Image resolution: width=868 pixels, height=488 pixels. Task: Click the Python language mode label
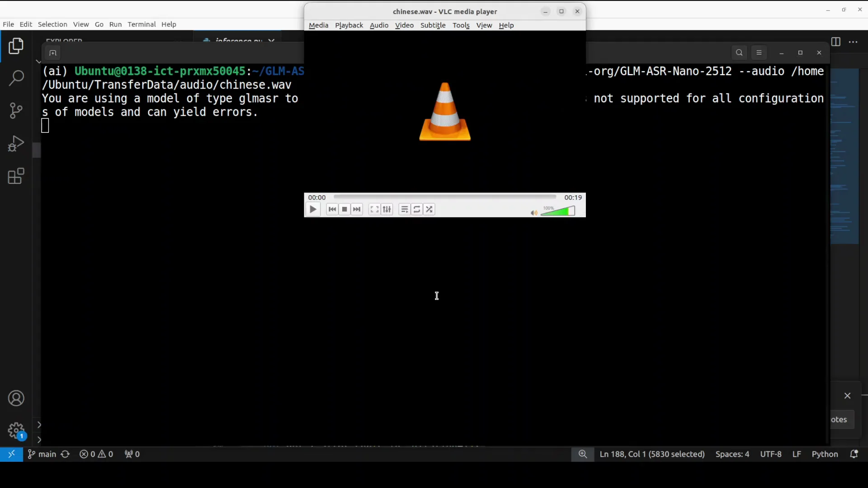tap(826, 454)
